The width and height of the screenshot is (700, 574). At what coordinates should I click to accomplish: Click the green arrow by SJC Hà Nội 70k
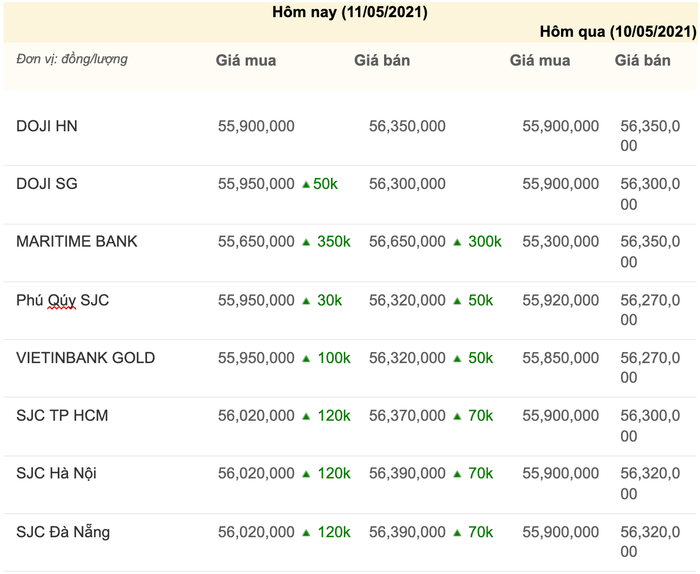pos(457,474)
